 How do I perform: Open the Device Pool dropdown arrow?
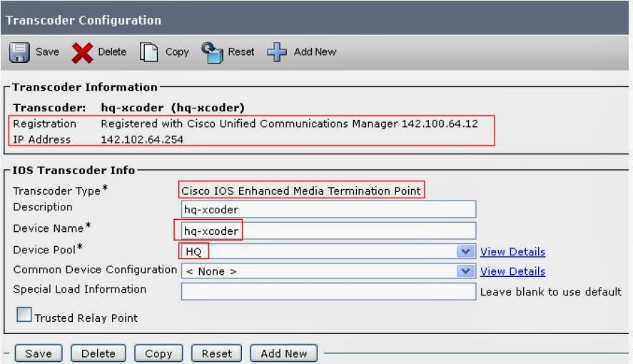click(x=465, y=251)
